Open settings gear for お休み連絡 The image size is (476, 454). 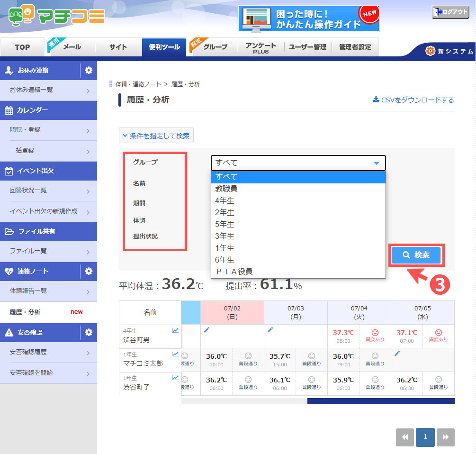click(89, 71)
